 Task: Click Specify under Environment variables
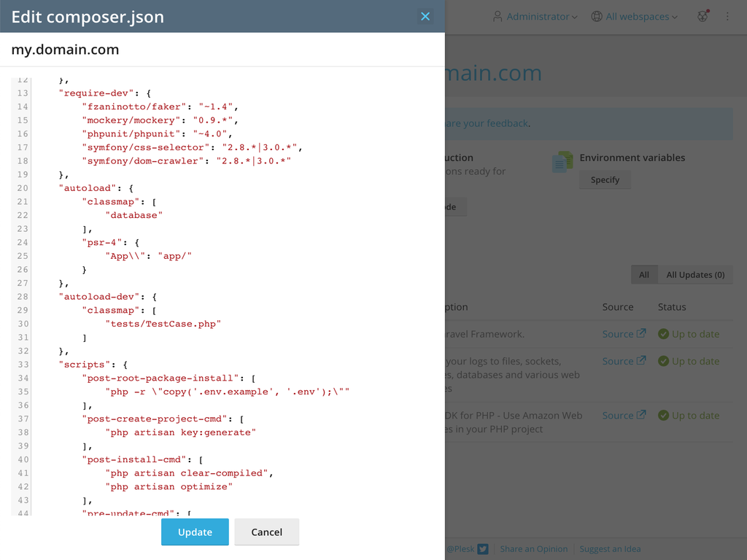click(x=605, y=179)
